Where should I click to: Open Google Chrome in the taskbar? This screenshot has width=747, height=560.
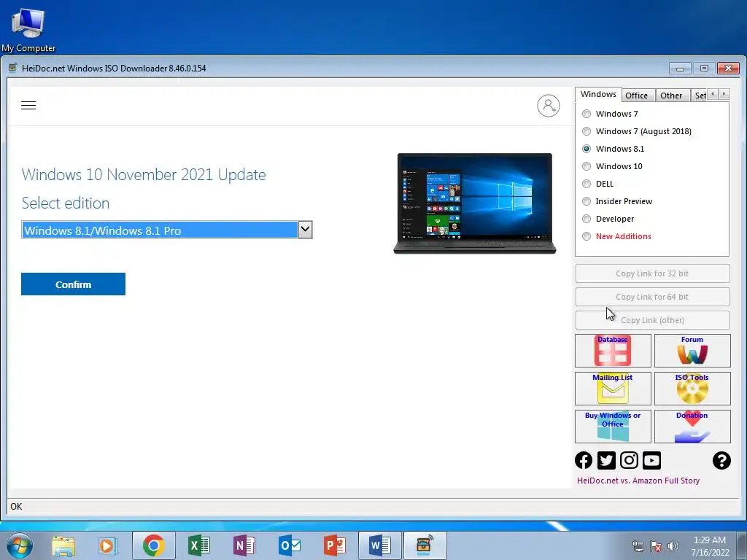[153, 545]
